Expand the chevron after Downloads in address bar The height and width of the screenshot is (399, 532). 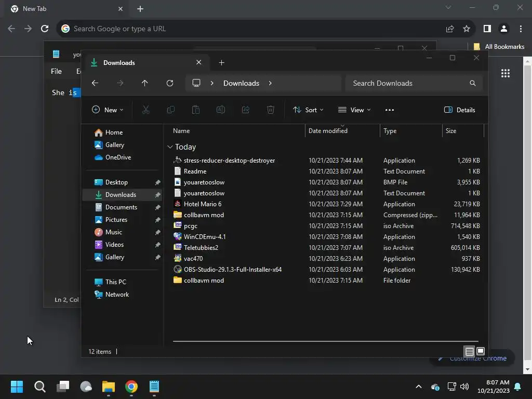(270, 83)
